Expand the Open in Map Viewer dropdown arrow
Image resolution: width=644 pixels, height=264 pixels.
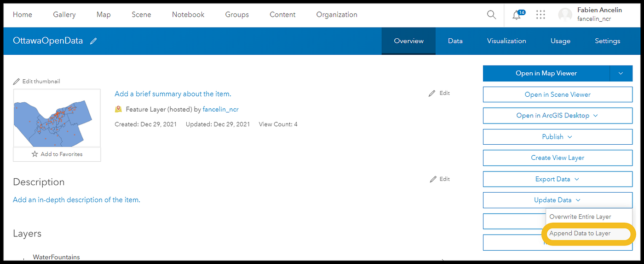point(621,73)
